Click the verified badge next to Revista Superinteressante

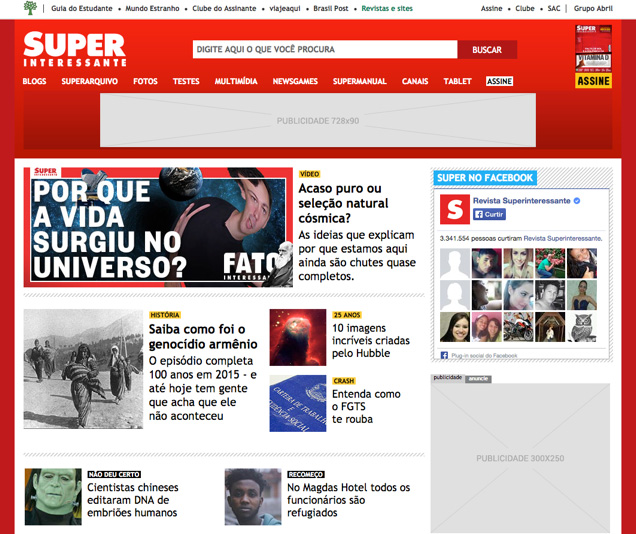(x=577, y=200)
